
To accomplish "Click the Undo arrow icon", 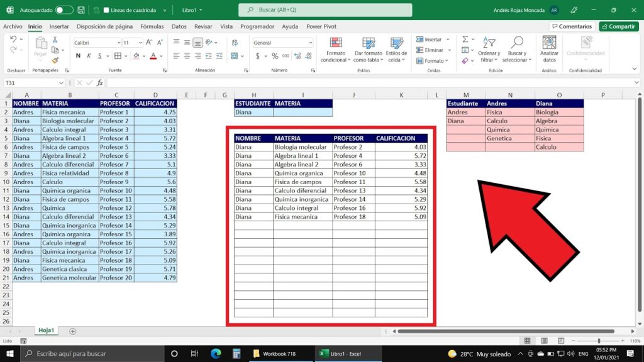I will [13, 40].
